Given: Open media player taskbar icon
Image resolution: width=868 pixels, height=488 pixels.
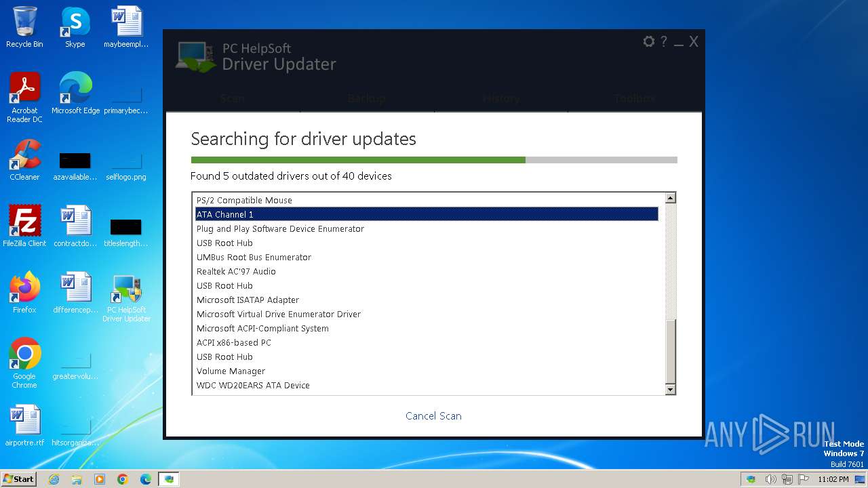Looking at the screenshot, I should (x=100, y=479).
